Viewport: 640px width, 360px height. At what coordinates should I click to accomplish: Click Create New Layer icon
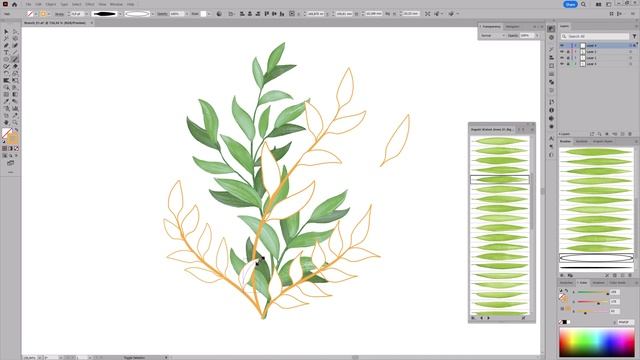tap(622, 134)
